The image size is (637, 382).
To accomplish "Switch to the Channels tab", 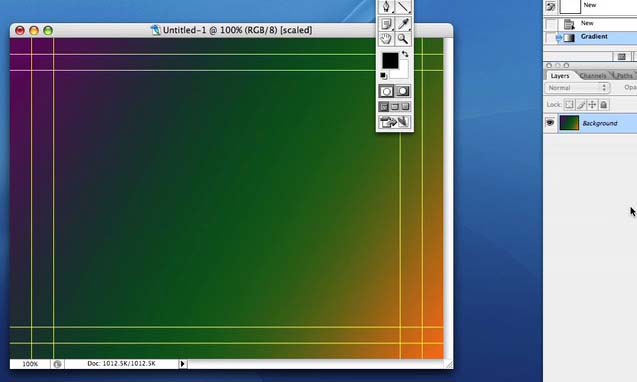I will 593,76.
